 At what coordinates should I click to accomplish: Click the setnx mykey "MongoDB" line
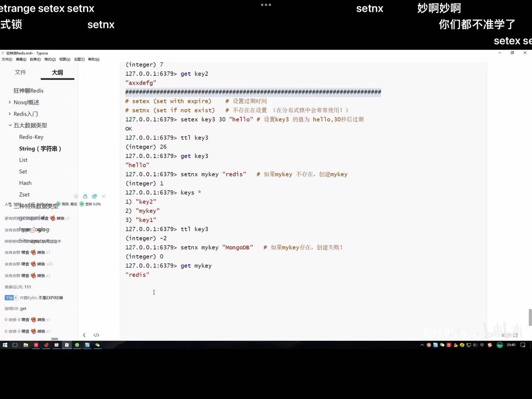point(234,248)
